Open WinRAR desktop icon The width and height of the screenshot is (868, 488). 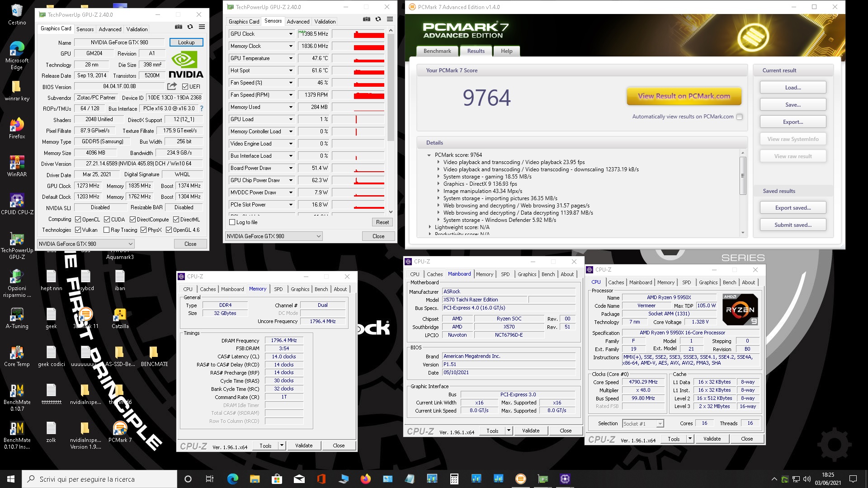tap(17, 166)
